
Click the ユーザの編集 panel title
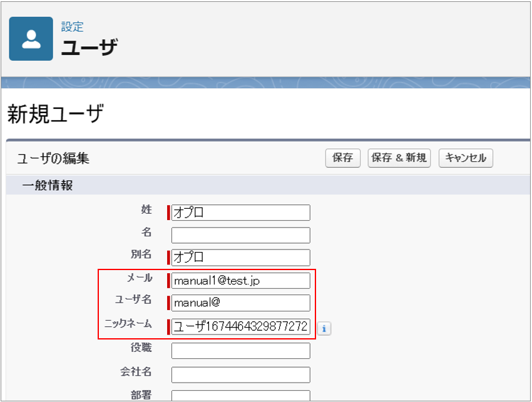click(53, 159)
